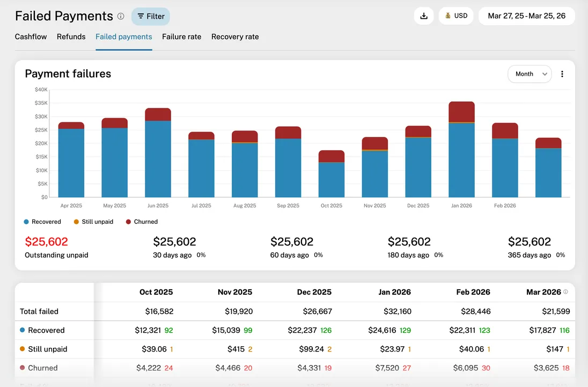Viewport: 588px width, 387px height.
Task: Click the Aug 2025 chart bar
Action: click(x=245, y=164)
